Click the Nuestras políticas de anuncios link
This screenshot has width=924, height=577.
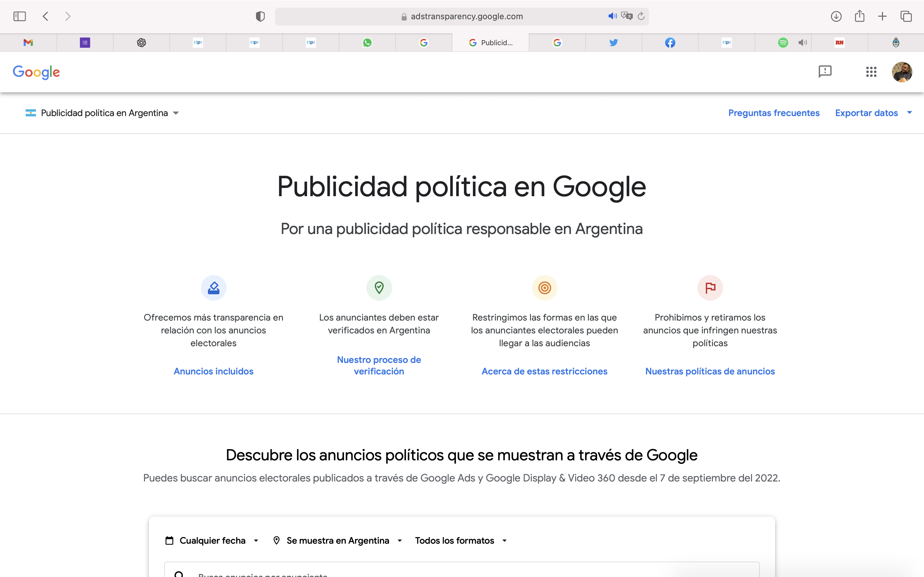tap(710, 371)
